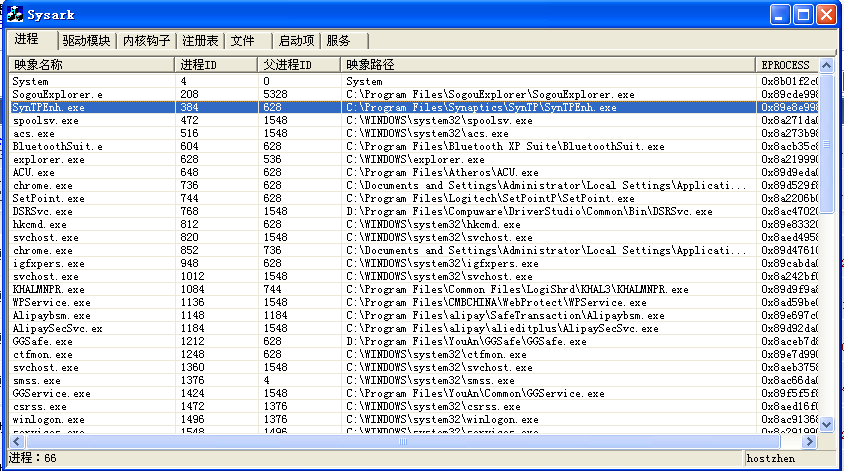Viewport: 844px width, 471px height.
Task: Sort by the 父进程ID column header
Action: (299, 65)
